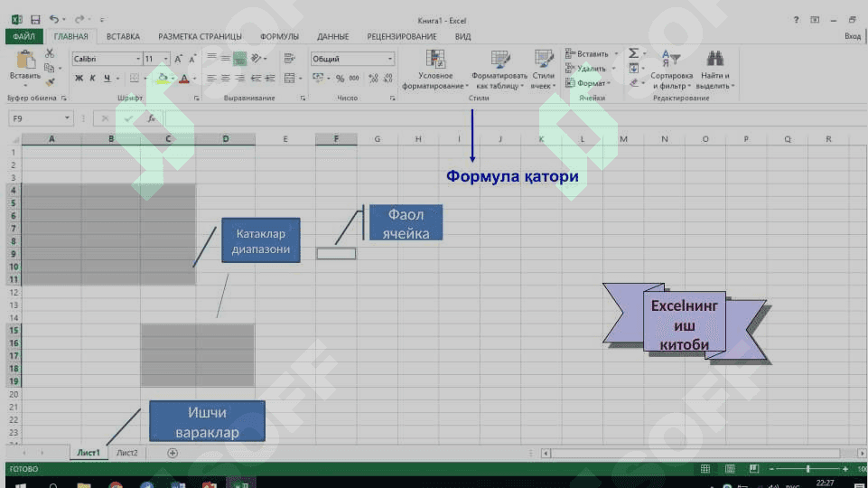Click the Increase Indent icon
This screenshot has width=868, height=488.
269,78
